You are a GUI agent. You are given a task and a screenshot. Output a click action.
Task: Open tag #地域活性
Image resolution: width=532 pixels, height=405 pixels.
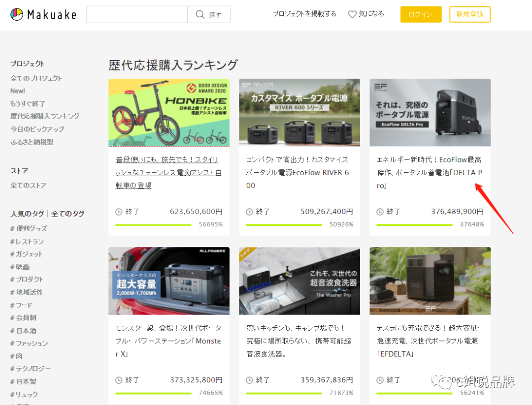pos(27,292)
